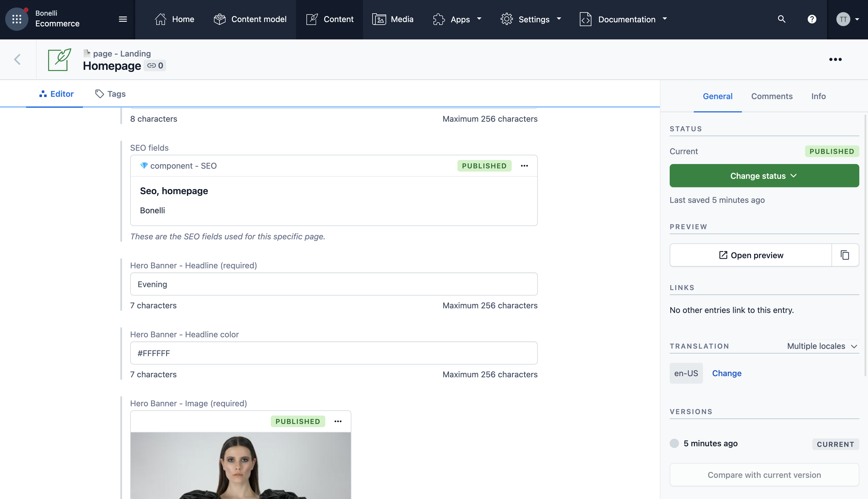Screen dimensions: 868x499
Task: Click the back arrow chevron
Action: point(17,59)
